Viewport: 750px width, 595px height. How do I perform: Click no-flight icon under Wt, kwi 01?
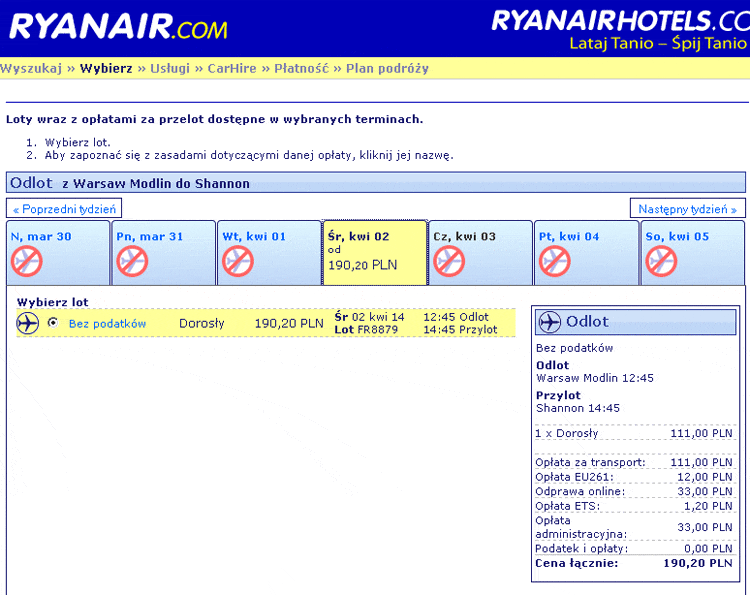[238, 261]
